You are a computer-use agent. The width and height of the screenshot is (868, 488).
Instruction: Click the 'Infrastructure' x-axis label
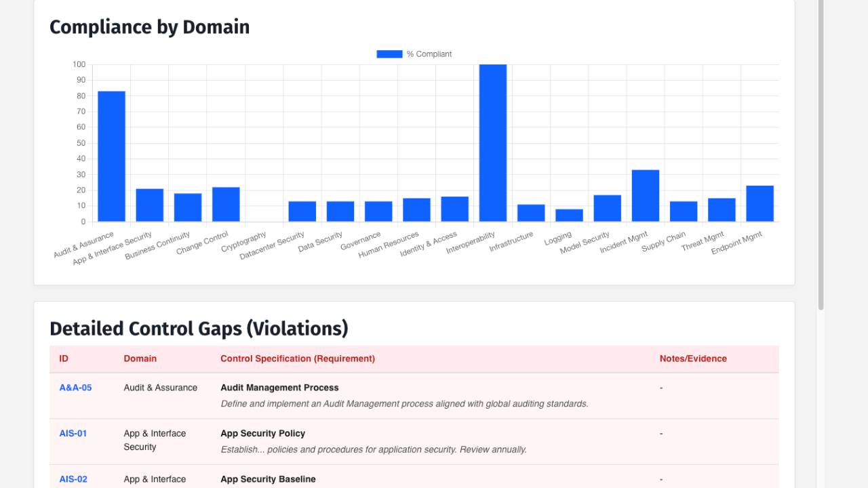511,242
